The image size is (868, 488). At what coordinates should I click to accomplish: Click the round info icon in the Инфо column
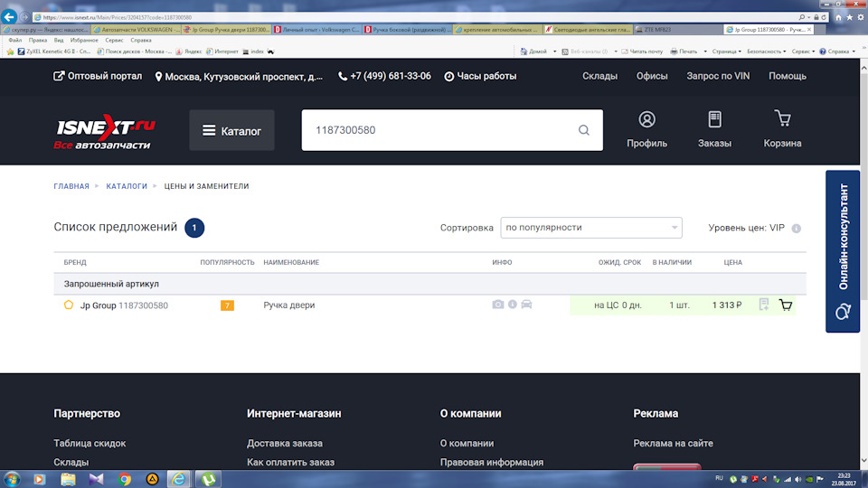513,305
